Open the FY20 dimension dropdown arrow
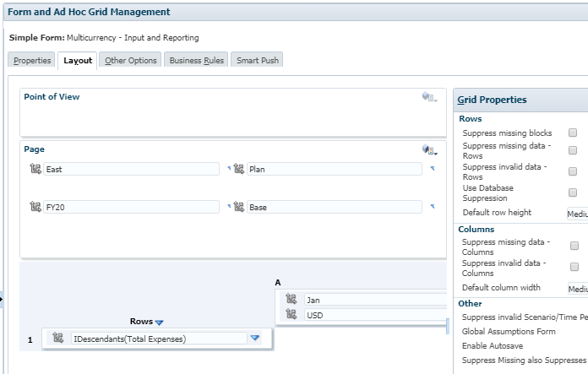The height and width of the screenshot is (374, 588). coord(229,206)
